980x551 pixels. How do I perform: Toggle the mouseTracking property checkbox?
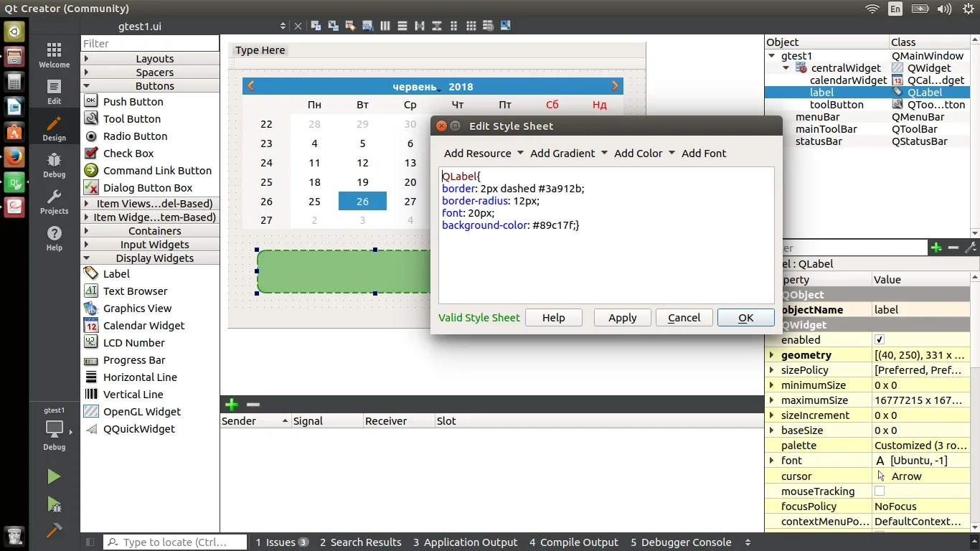click(880, 491)
